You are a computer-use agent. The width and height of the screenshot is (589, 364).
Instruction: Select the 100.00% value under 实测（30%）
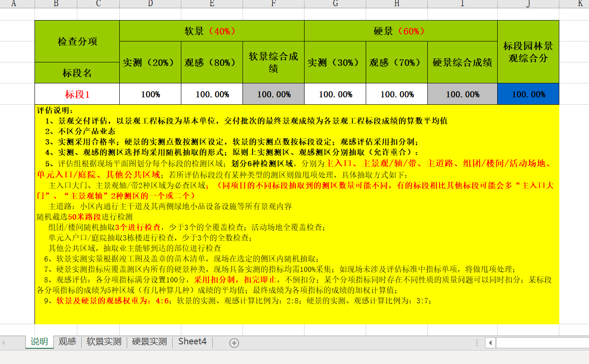pos(335,94)
